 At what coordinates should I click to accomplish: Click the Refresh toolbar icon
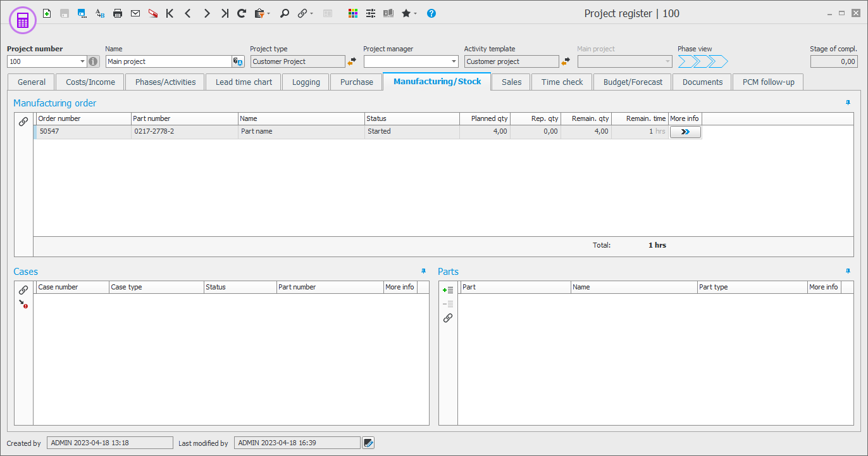pos(242,13)
